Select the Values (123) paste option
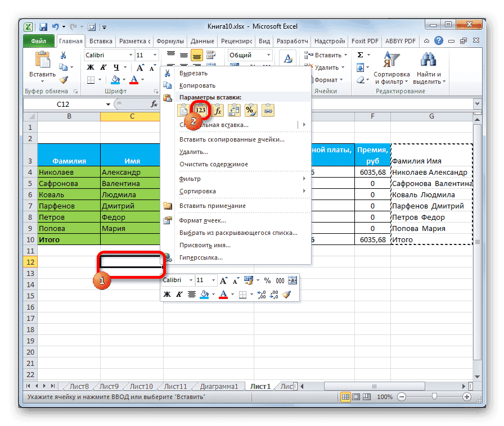The image size is (504, 426). point(201,110)
